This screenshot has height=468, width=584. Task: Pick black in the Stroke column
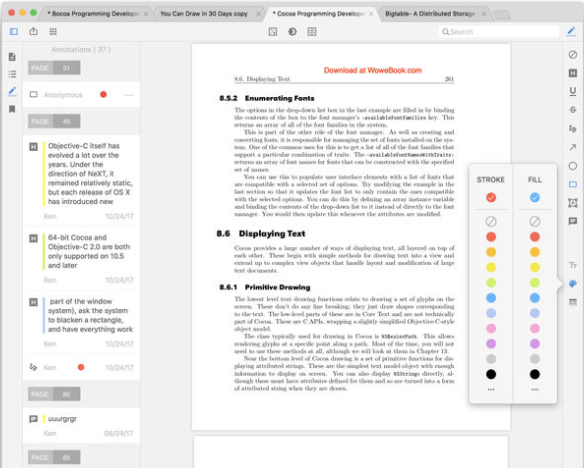pyautogui.click(x=491, y=374)
